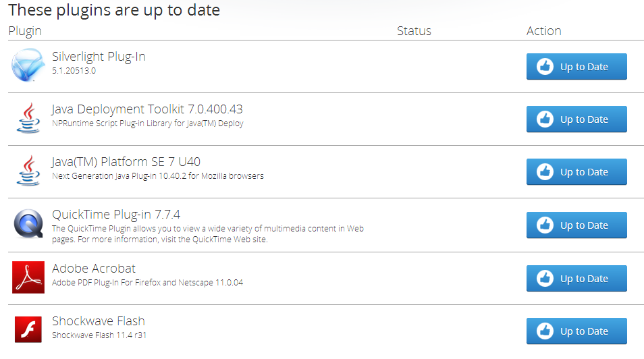Click thumbs-up icon in Silverlight's button
This screenshot has width=644, height=359.
[x=545, y=67]
